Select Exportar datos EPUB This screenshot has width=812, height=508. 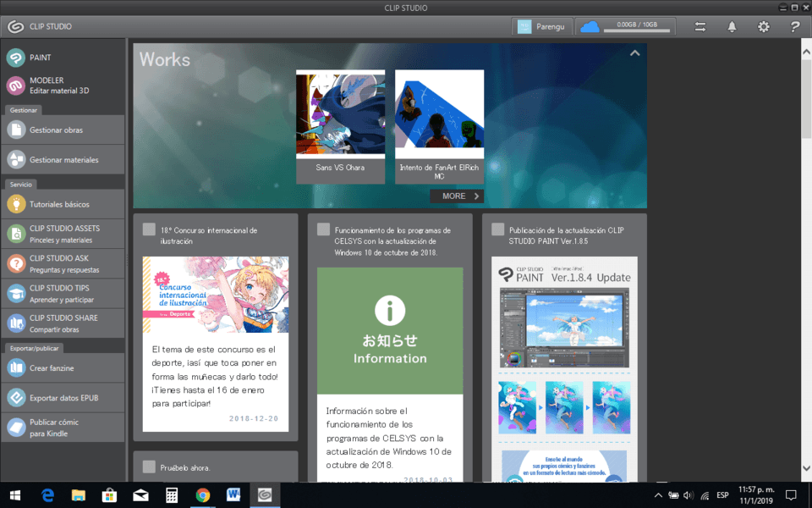62,398
